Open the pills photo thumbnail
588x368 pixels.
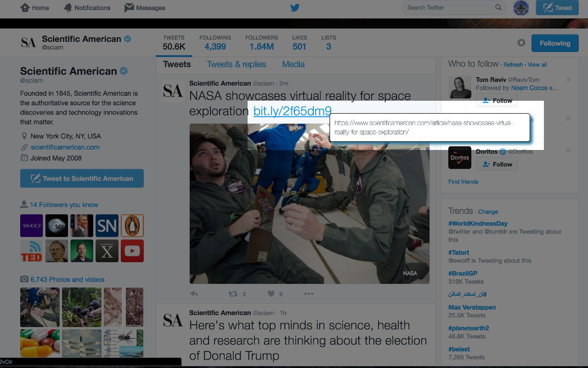pos(40,343)
